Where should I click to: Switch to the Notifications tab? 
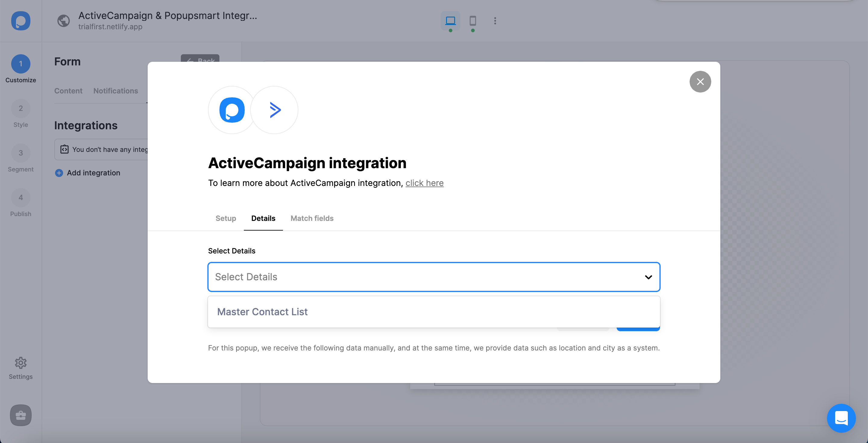[115, 91]
